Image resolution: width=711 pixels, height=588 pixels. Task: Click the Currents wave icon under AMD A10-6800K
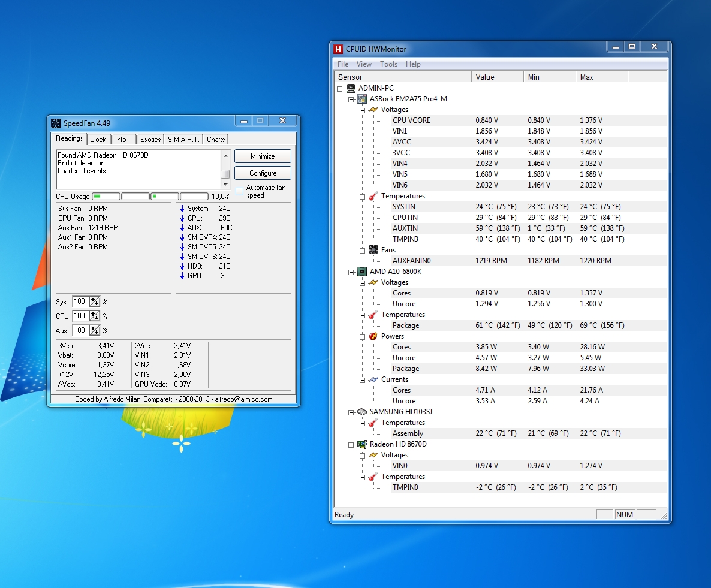click(x=373, y=379)
